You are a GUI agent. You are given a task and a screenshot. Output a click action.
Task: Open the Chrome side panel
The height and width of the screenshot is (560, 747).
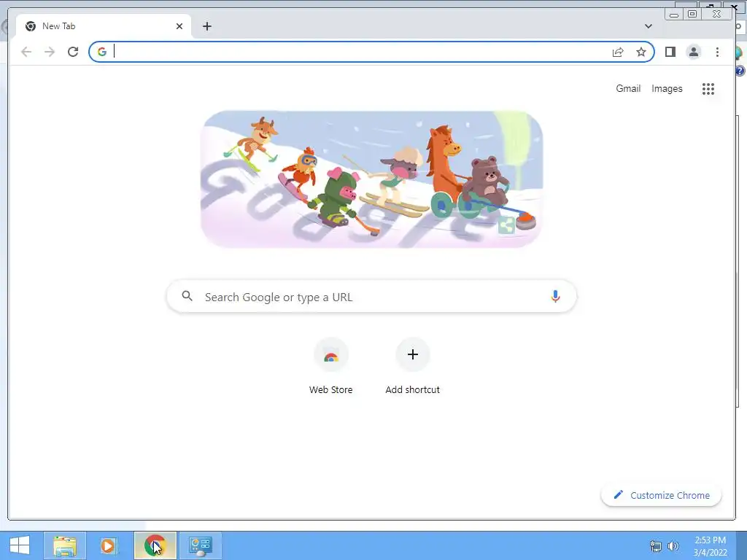click(x=670, y=52)
